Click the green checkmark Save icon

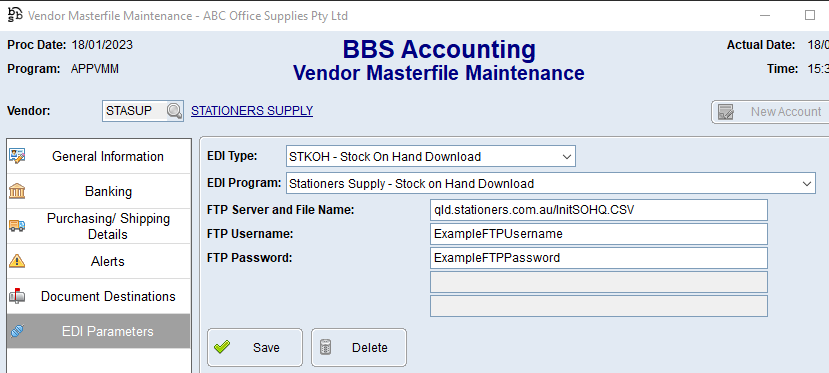[222, 347]
